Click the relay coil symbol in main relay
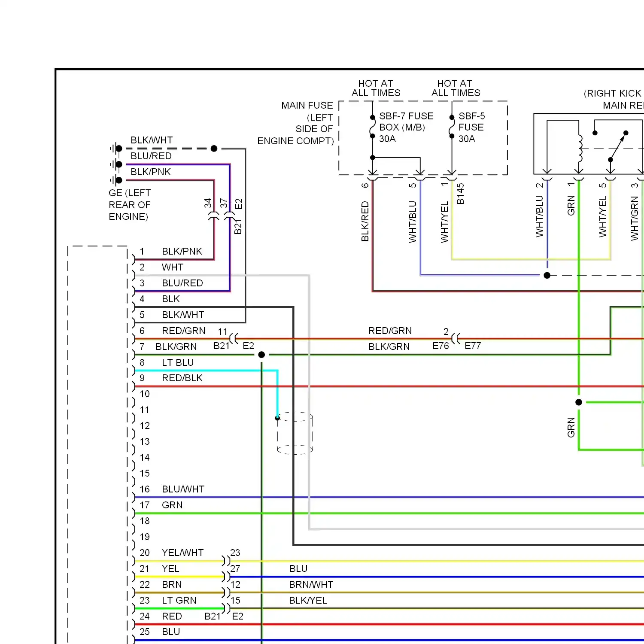Viewport: 644px width, 644px height. coord(580,149)
